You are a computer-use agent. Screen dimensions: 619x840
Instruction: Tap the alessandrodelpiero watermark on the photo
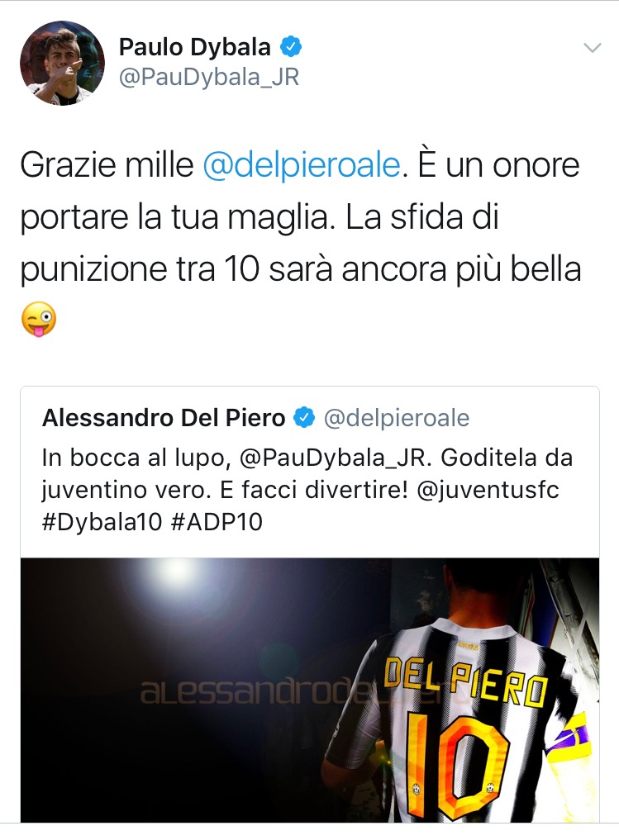pyautogui.click(x=300, y=692)
